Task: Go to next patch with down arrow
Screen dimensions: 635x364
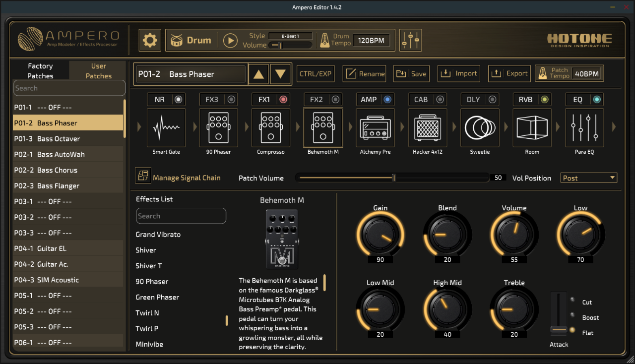Action: [x=280, y=74]
